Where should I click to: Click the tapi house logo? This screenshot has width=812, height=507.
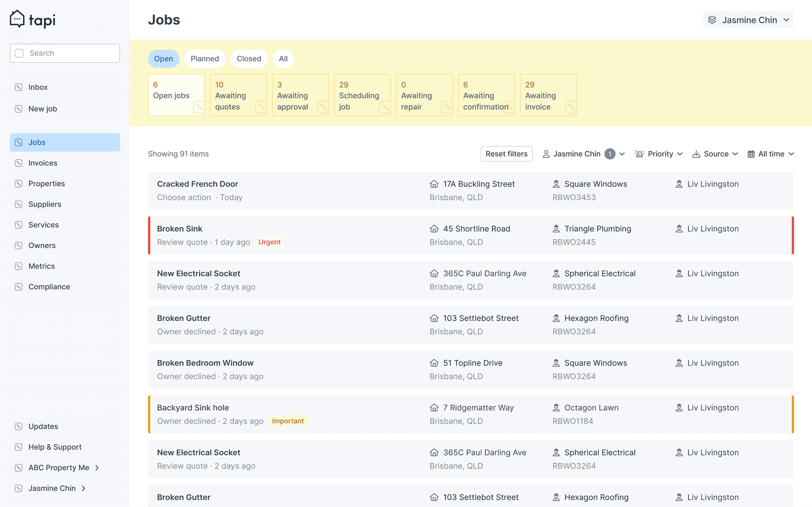click(x=17, y=19)
